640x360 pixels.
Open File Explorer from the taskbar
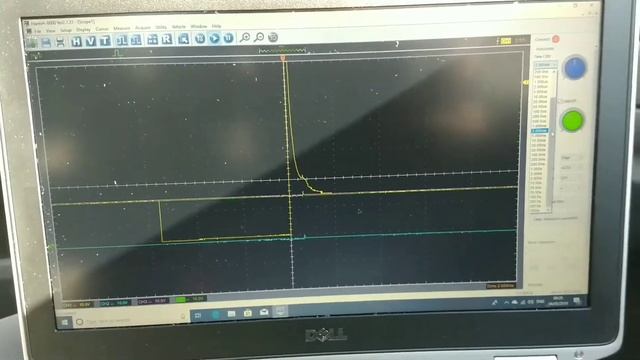[x=231, y=314]
